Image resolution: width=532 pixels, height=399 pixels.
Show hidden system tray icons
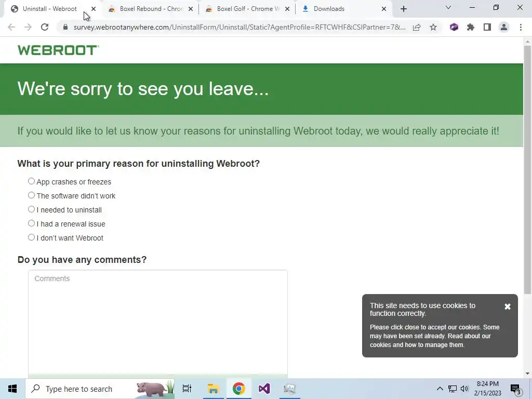point(440,389)
